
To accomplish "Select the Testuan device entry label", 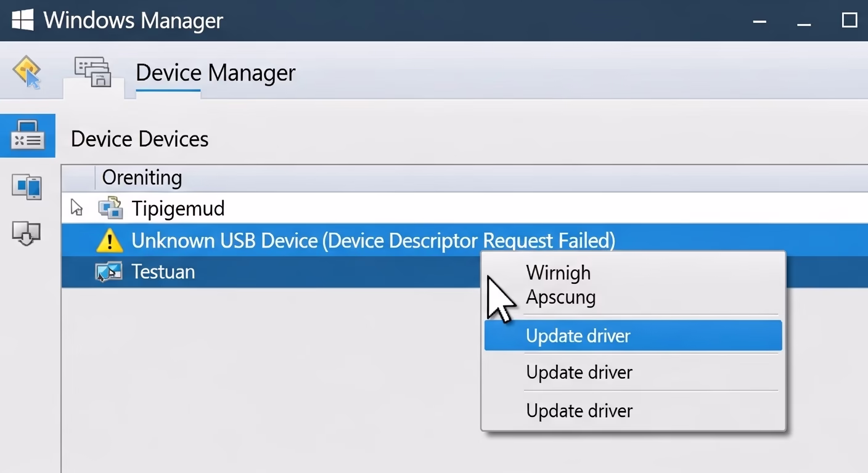I will tap(163, 272).
